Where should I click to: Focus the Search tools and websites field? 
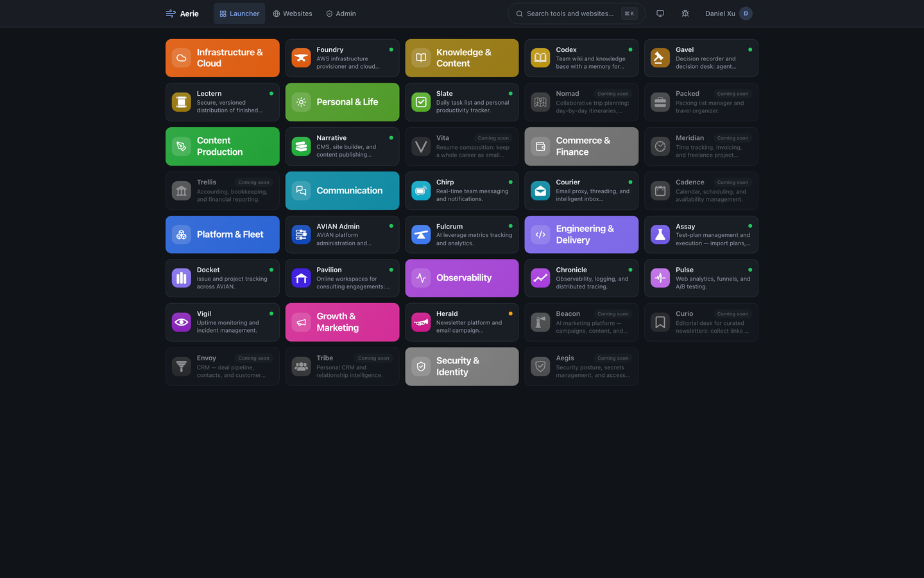[x=576, y=13]
